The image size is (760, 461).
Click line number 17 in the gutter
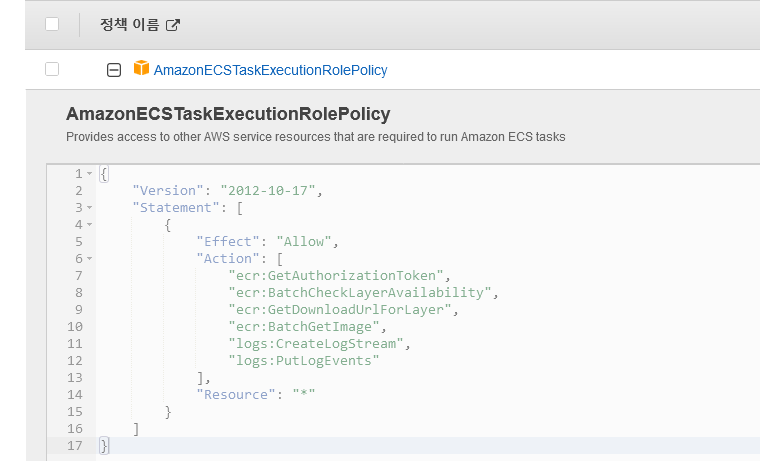click(x=75, y=445)
